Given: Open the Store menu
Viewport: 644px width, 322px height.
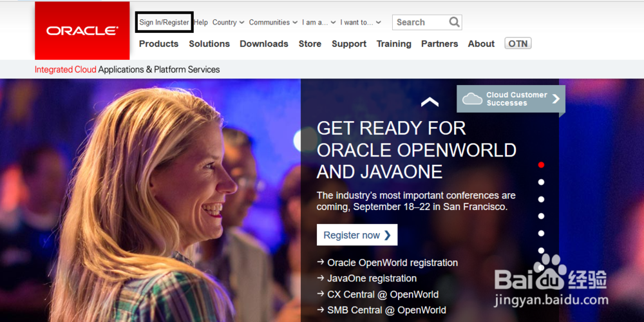Looking at the screenshot, I should (310, 44).
